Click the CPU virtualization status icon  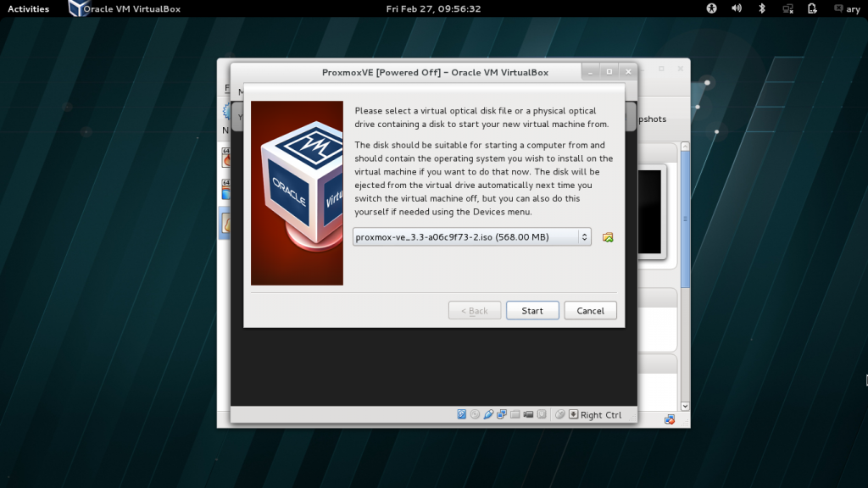pos(542,414)
